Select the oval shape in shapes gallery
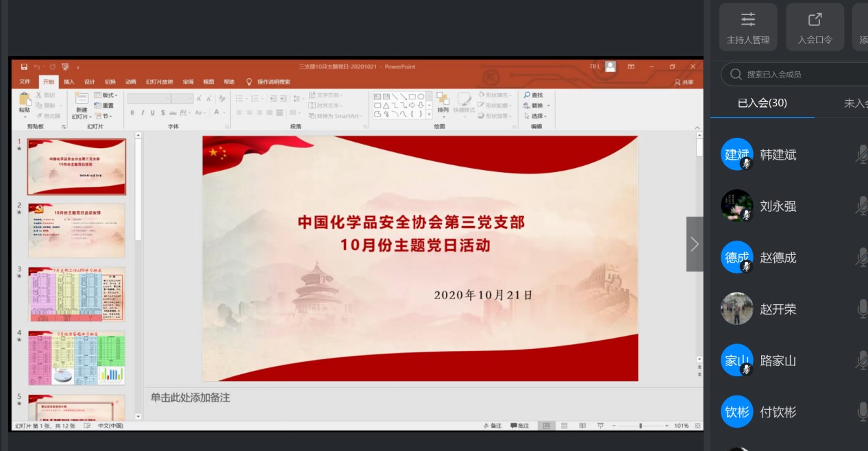 (421, 97)
